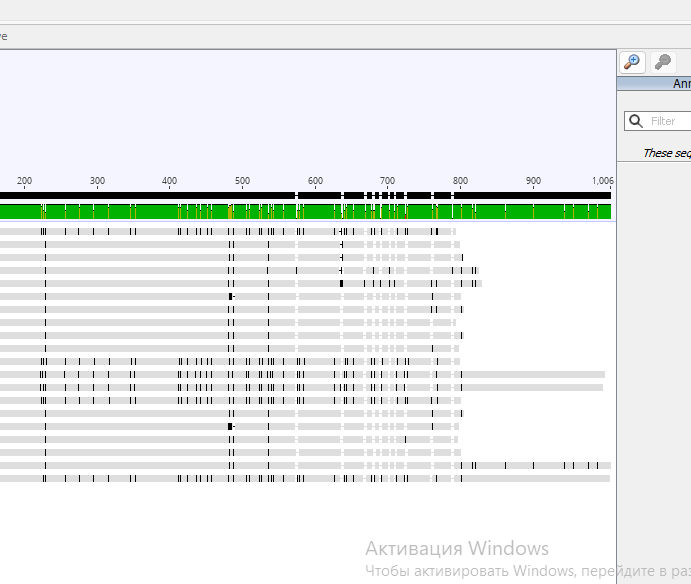Click the green identity graph bar
Screen dimensions: 691x584
click(305, 212)
